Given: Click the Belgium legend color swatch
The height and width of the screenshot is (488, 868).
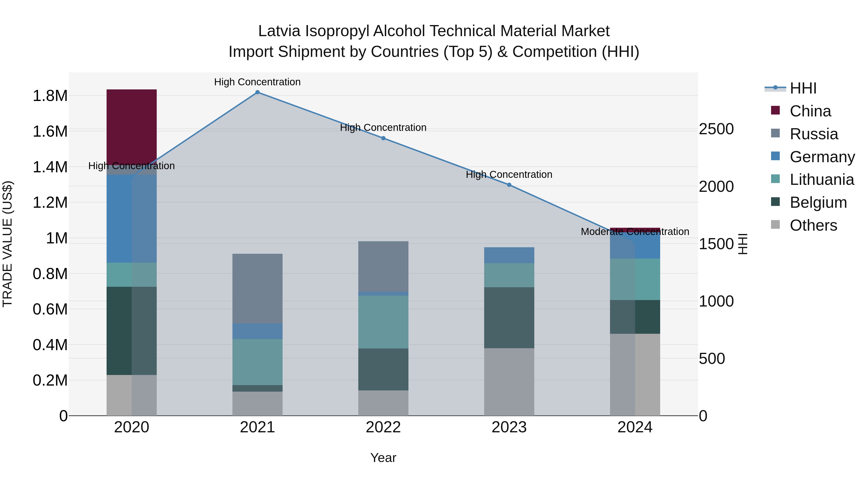Looking at the screenshot, I should pyautogui.click(x=775, y=202).
